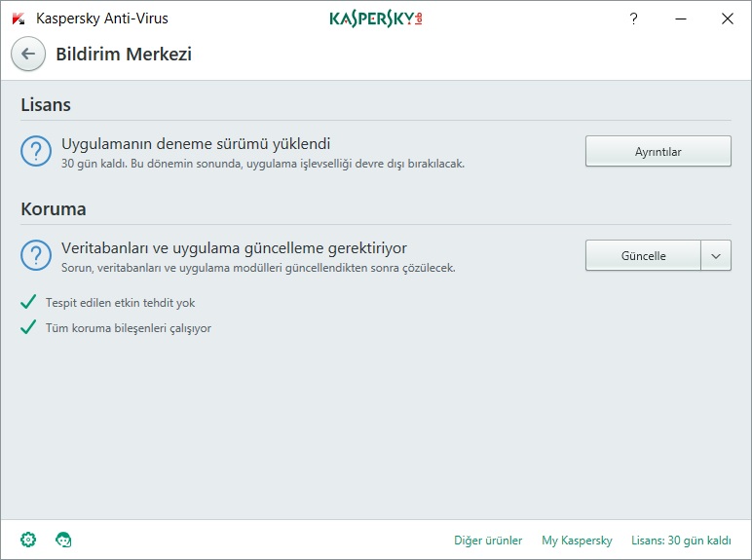Click the Sorun, veritabanları description line

pyautogui.click(x=258, y=268)
